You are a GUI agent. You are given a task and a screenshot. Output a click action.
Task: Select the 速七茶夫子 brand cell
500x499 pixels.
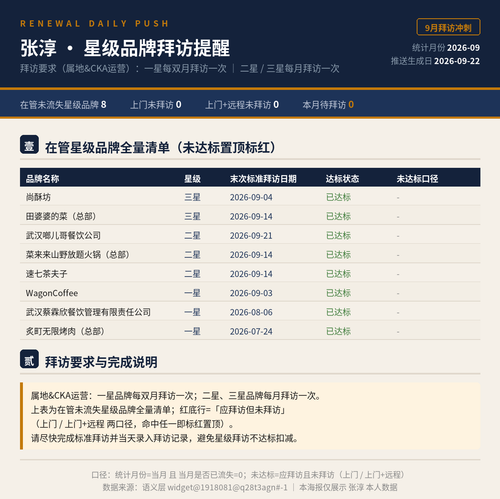point(47,274)
